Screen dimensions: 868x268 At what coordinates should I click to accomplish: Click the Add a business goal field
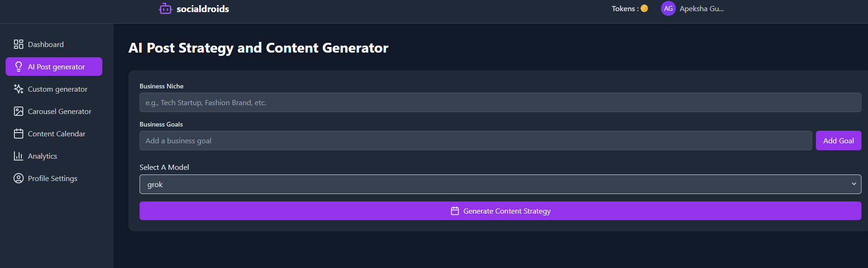tap(475, 141)
